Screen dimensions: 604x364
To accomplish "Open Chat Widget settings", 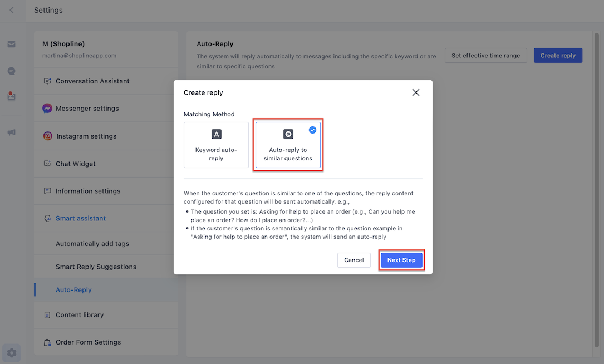I will click(106, 164).
